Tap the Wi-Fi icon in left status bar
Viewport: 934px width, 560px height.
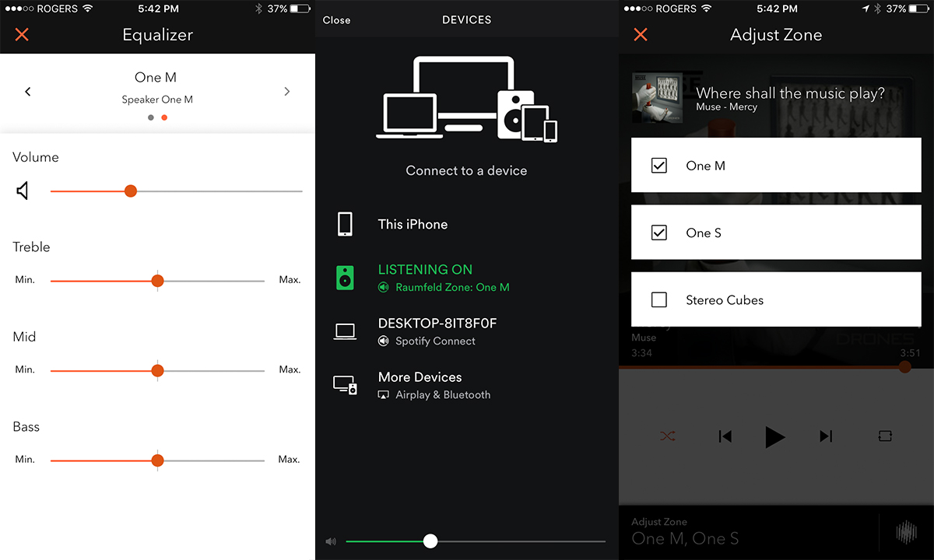click(86, 9)
